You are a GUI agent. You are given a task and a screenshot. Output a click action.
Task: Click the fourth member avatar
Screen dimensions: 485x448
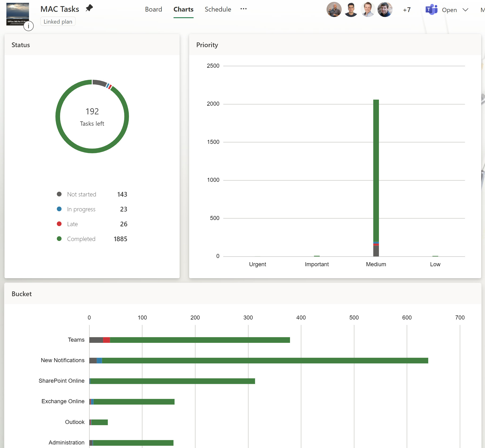(385, 10)
